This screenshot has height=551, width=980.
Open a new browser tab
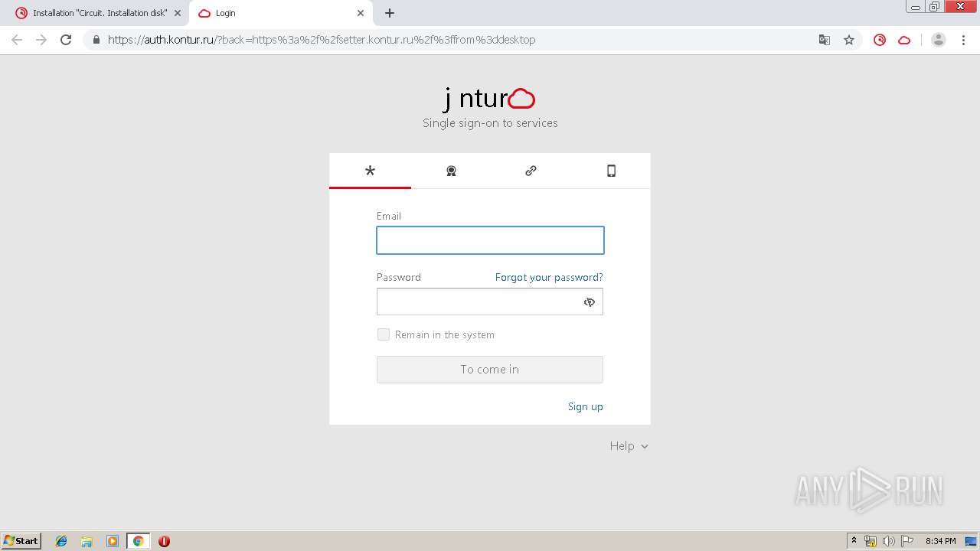(390, 13)
